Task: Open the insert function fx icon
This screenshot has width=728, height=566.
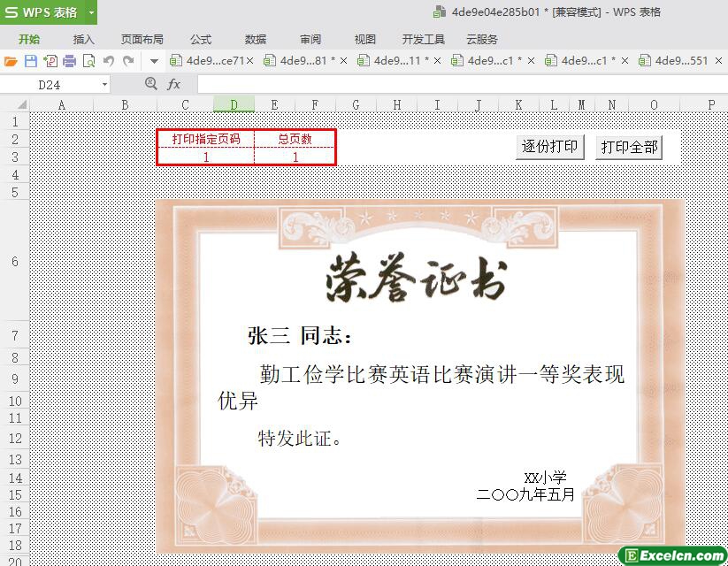Action: [173, 85]
